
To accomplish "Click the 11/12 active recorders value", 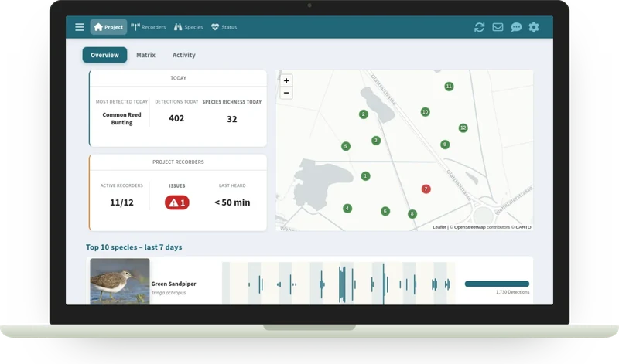I will (121, 202).
